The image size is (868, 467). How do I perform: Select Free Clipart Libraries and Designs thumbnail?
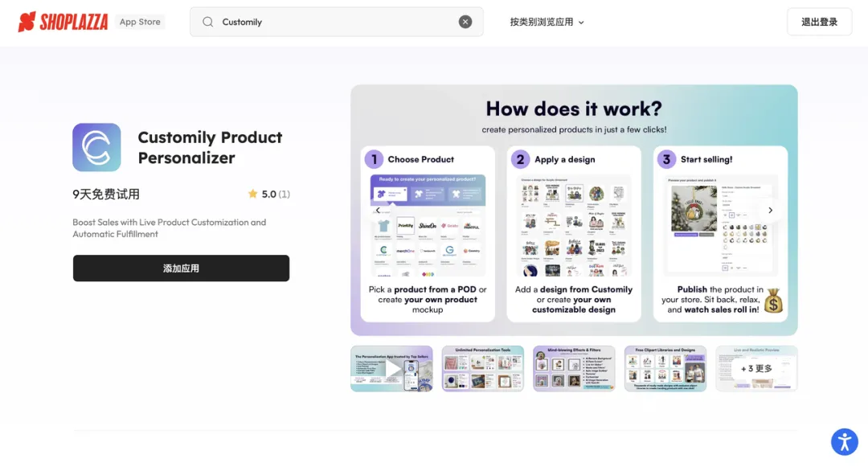[665, 368]
